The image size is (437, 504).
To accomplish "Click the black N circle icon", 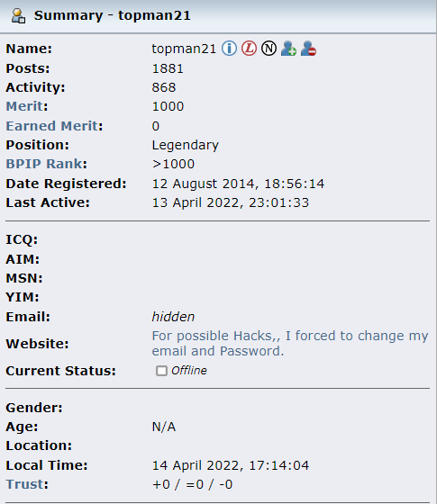I will 269,49.
